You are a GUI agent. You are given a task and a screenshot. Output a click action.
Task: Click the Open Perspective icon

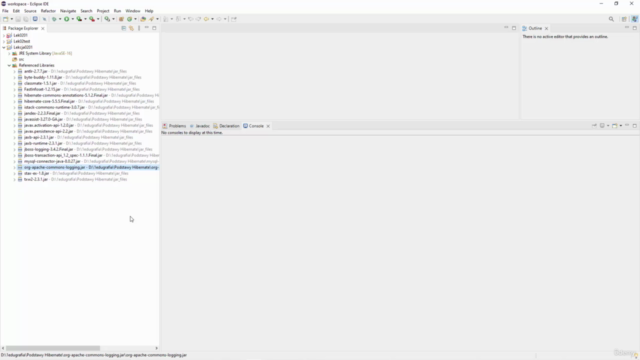click(624, 19)
